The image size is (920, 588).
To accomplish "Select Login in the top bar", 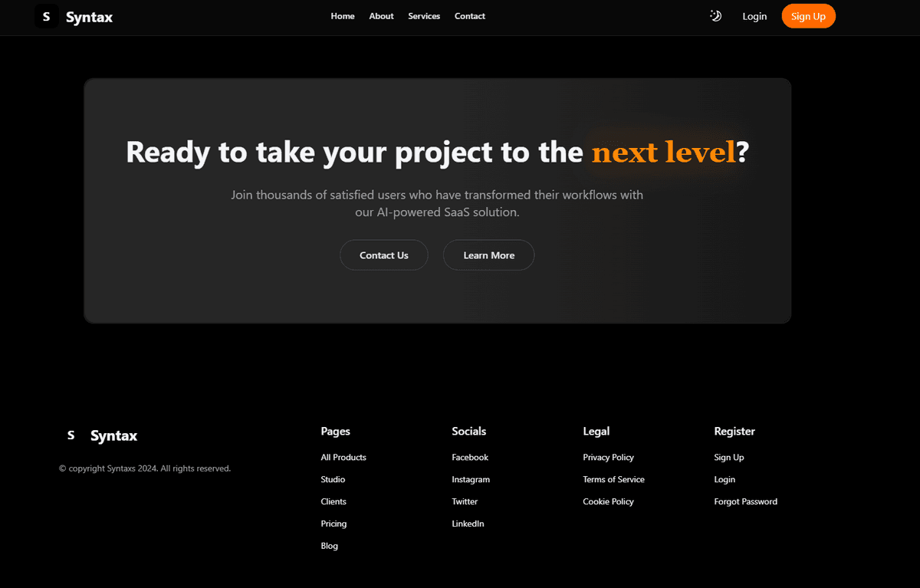I will pos(754,16).
